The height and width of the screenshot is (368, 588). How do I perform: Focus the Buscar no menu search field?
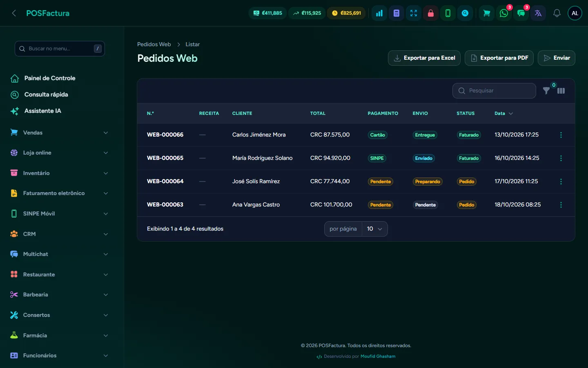coord(60,49)
